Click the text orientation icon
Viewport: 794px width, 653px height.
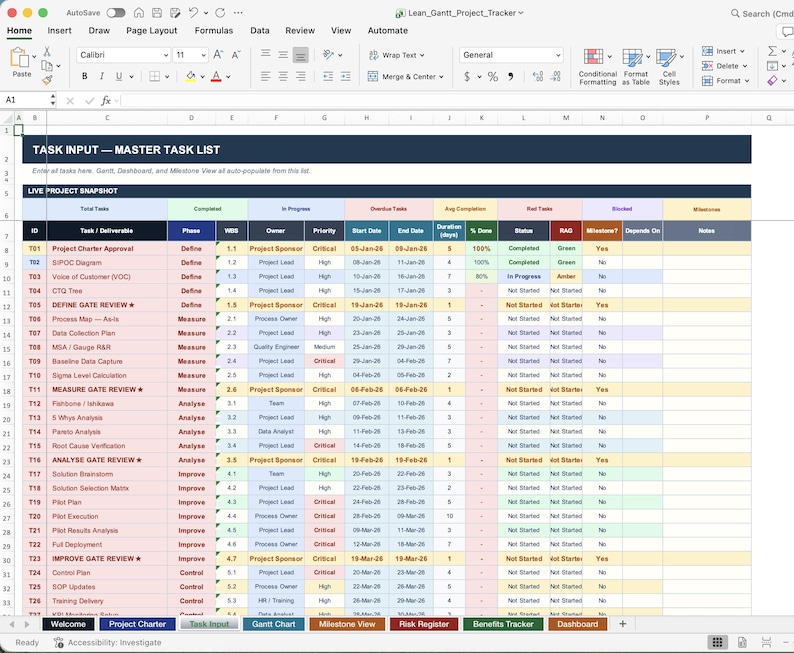click(329, 55)
